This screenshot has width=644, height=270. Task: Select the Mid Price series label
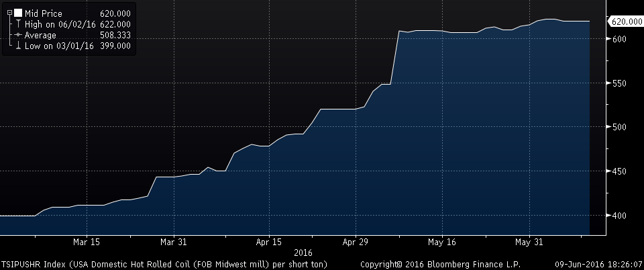(44, 13)
